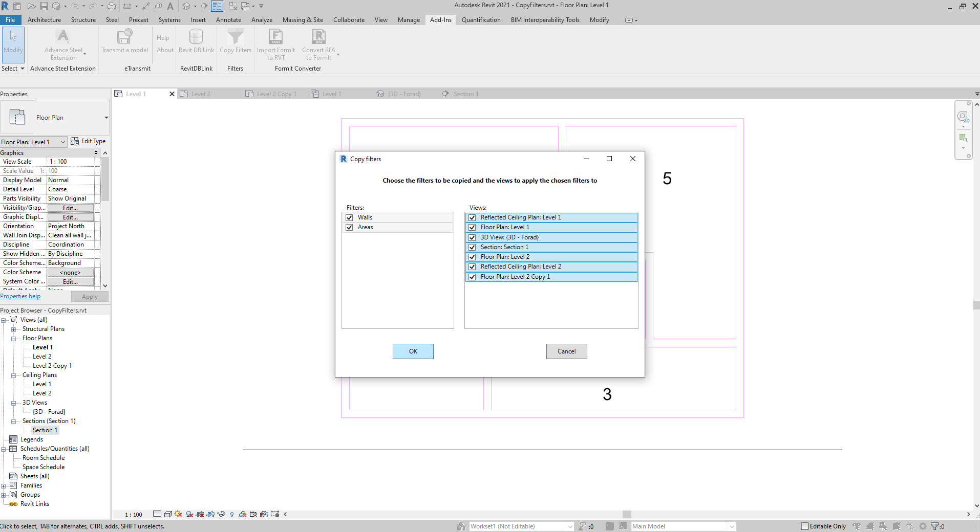Click the Tag by Category icon

[x=158, y=6]
